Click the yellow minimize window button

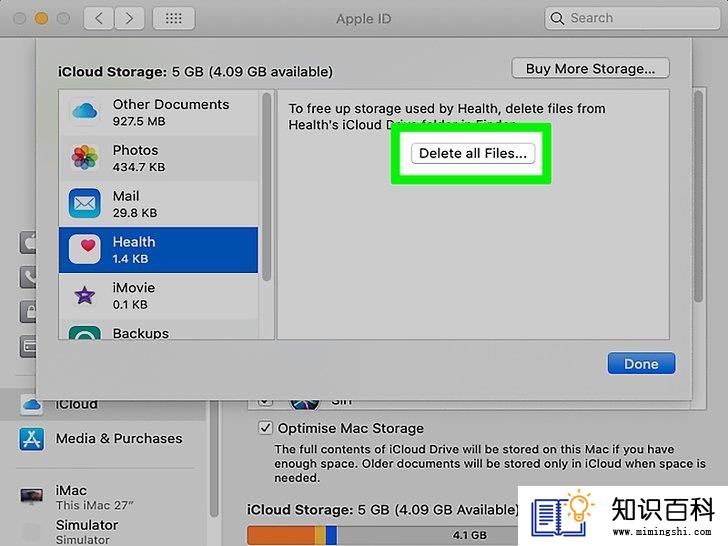coord(41,19)
